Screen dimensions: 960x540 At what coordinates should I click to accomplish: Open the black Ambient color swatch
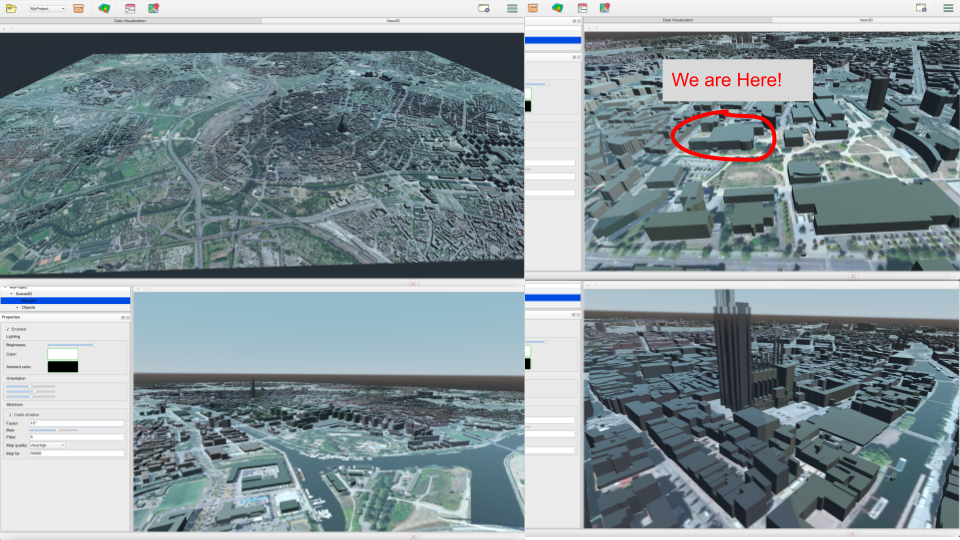(x=62, y=367)
